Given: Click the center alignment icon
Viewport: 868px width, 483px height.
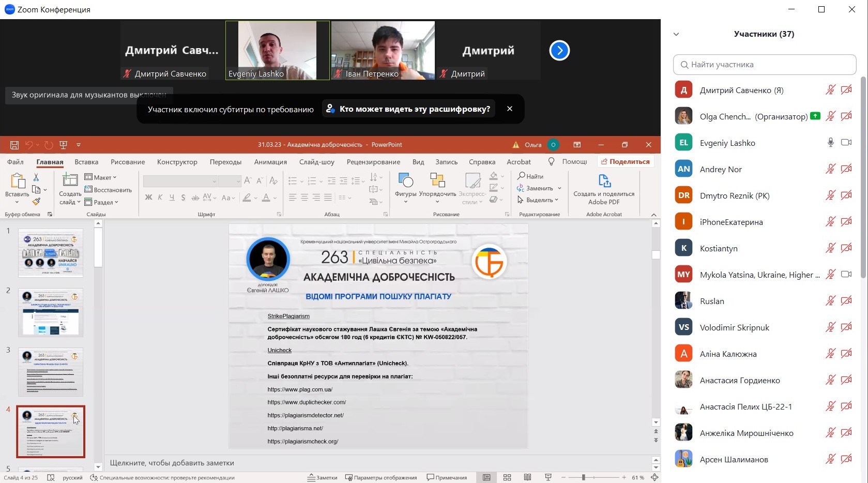Looking at the screenshot, I should click(x=304, y=198).
